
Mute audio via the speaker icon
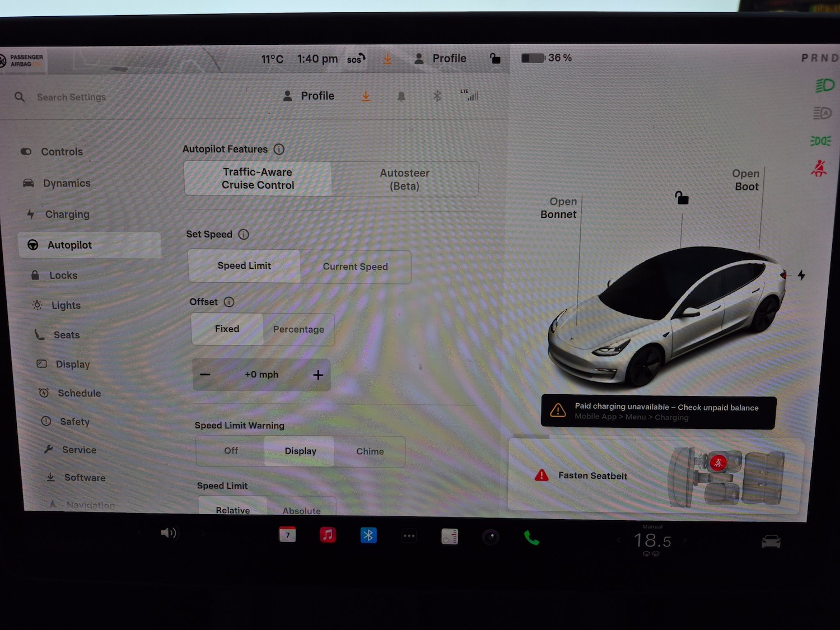(169, 533)
